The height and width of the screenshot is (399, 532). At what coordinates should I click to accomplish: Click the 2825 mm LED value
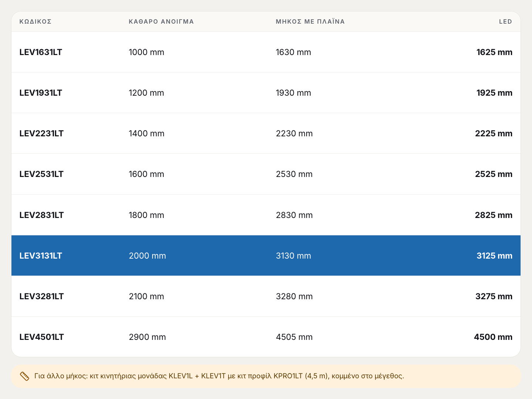pyautogui.click(x=494, y=215)
